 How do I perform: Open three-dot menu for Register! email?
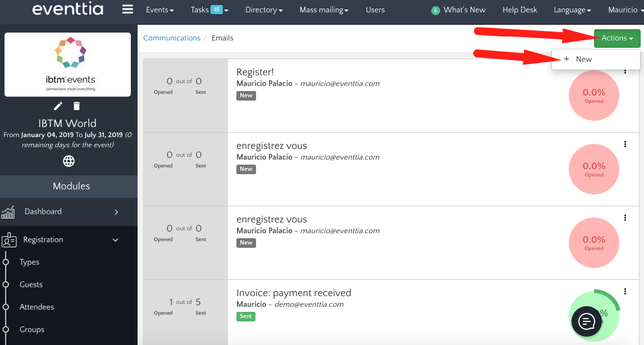625,71
